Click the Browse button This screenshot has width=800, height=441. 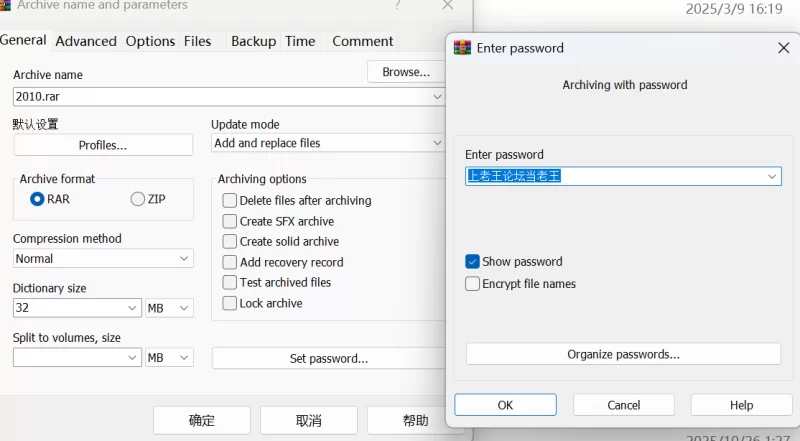click(406, 72)
